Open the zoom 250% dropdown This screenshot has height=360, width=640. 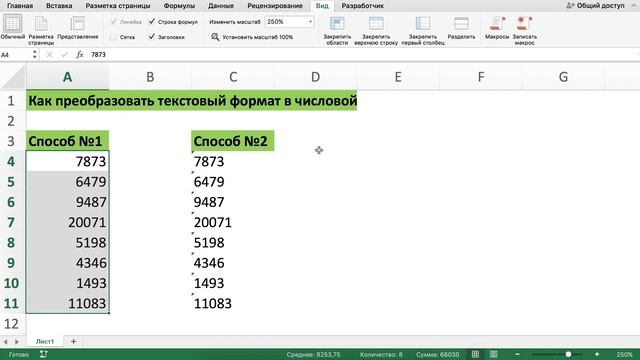pyautogui.click(x=310, y=22)
